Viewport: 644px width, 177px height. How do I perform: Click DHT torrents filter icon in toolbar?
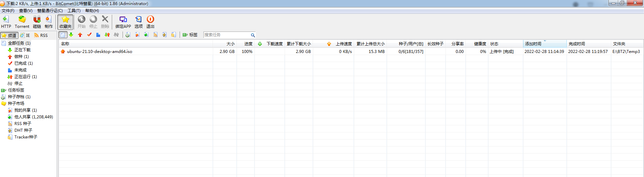(x=164, y=35)
